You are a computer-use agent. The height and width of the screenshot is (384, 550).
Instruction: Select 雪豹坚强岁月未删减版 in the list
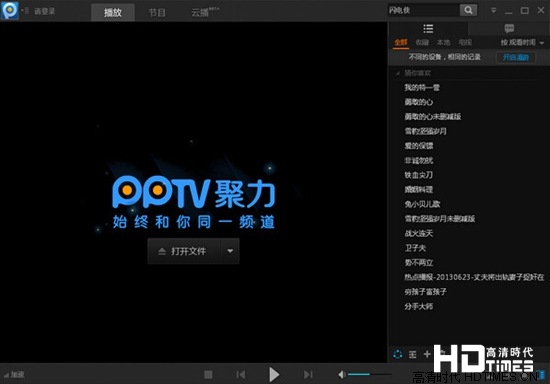pyautogui.click(x=440, y=219)
